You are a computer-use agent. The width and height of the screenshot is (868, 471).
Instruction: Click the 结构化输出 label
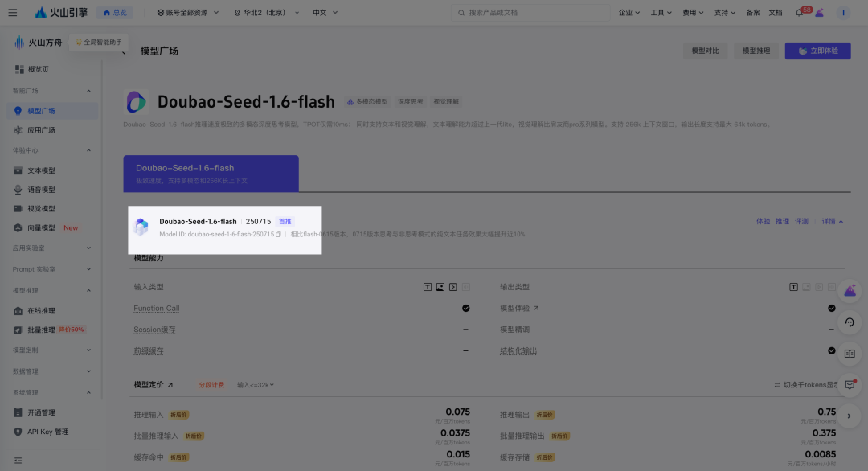tap(518, 351)
